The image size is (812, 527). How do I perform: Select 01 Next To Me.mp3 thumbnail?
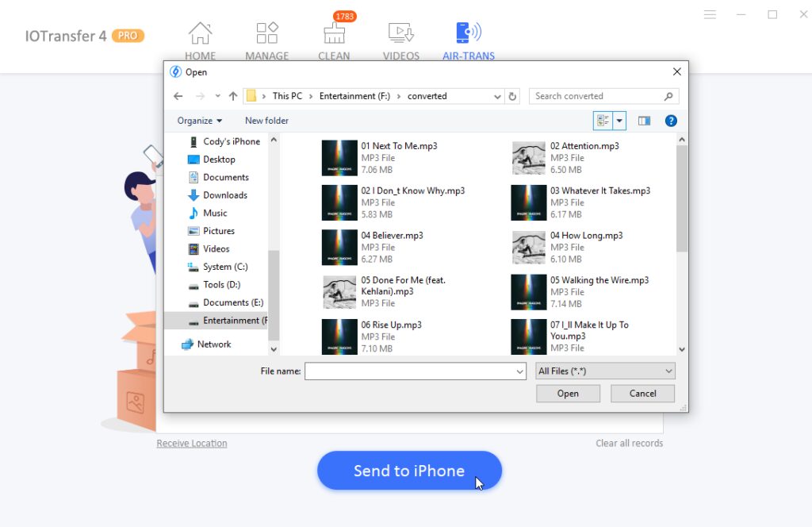tap(339, 158)
